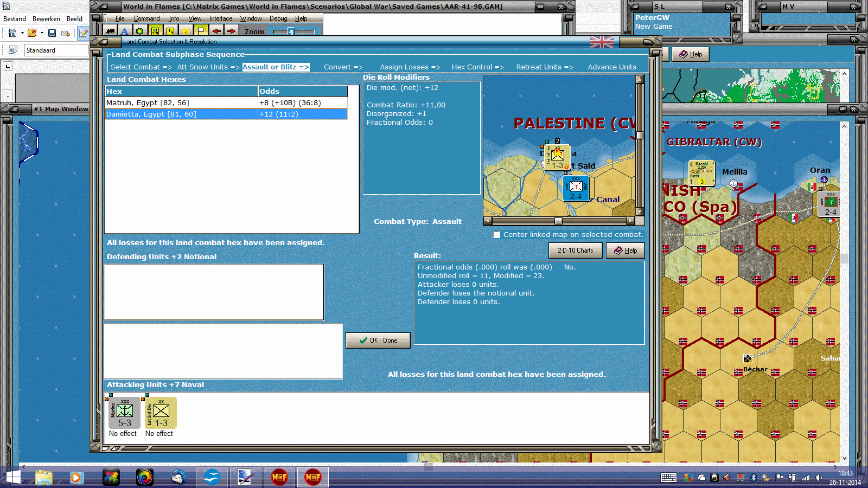Select the blue letter A toolbar icon
Viewport: 868px width, 488px height.
pos(125,31)
